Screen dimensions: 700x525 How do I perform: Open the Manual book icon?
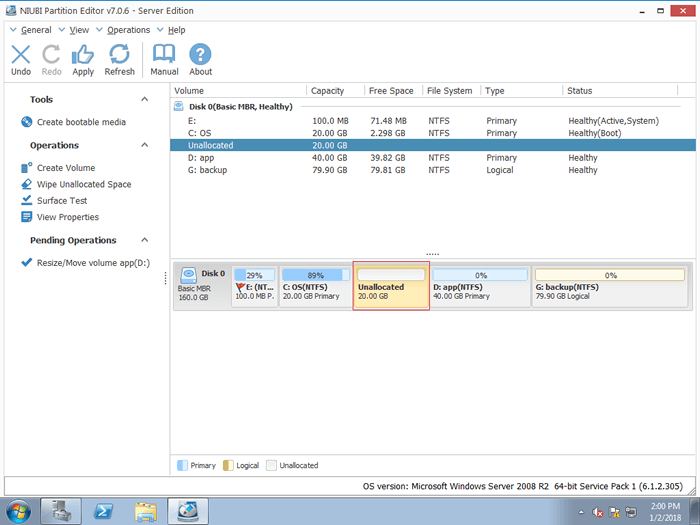coord(164,54)
